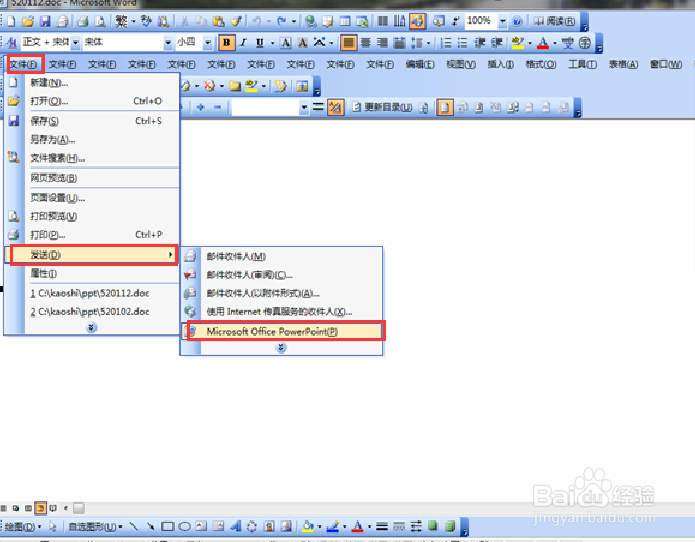Click the Columns layout icon
The width and height of the screenshot is (695, 542).
(383, 21)
